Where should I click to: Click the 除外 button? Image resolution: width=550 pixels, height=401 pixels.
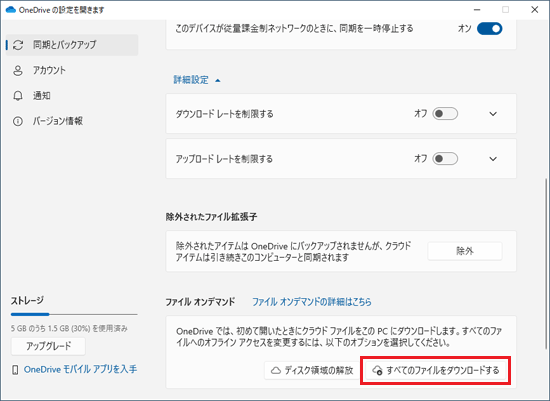point(465,251)
